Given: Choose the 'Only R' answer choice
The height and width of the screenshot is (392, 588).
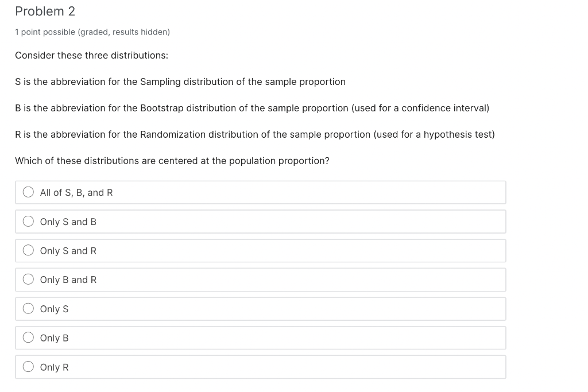Looking at the screenshot, I should point(28,366).
